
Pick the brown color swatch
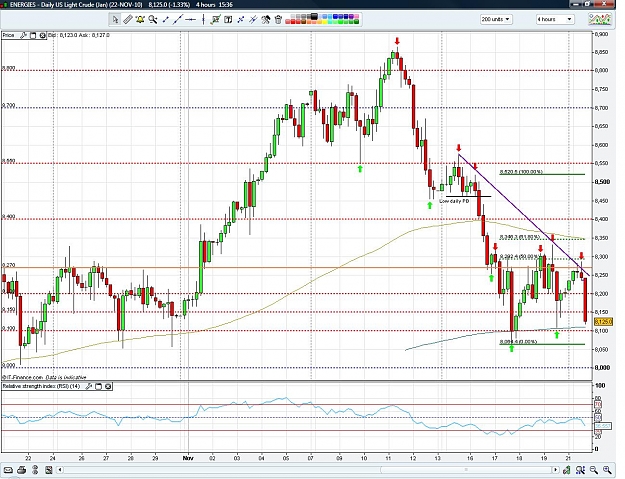[x=303, y=22]
